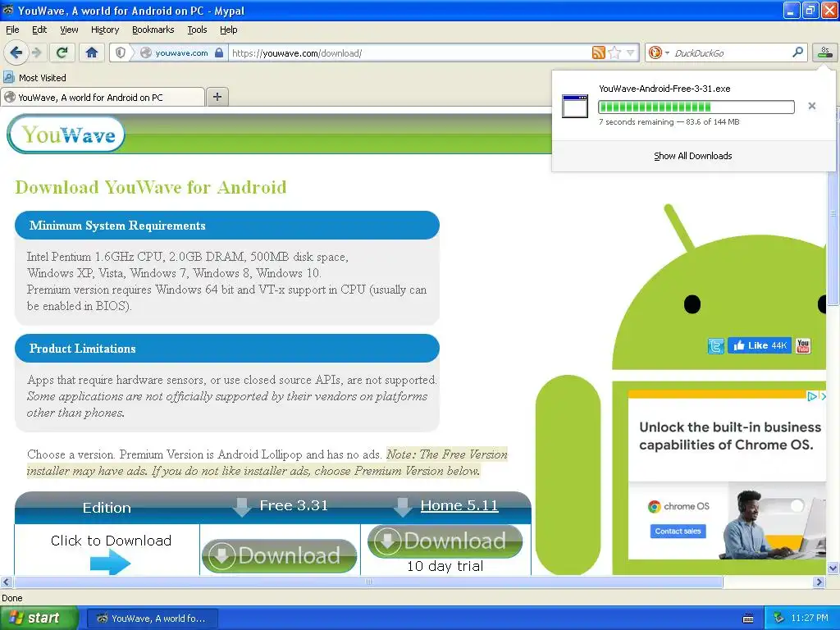Screen dimensions: 840x630
Task: Reload the current page
Action: [x=62, y=52]
